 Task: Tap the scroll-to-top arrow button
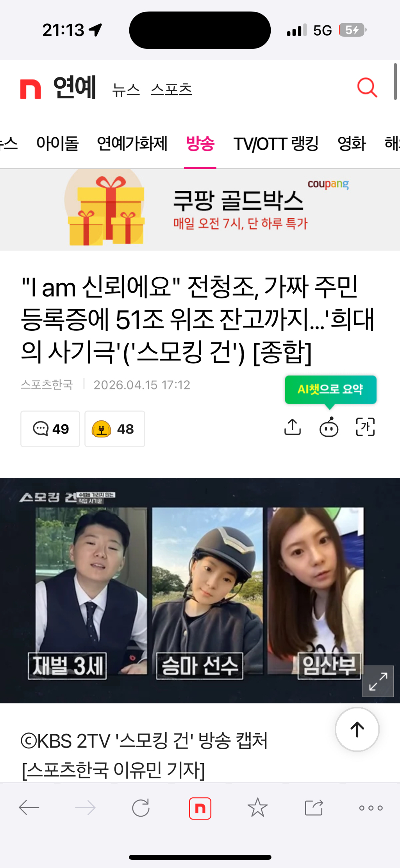click(357, 729)
